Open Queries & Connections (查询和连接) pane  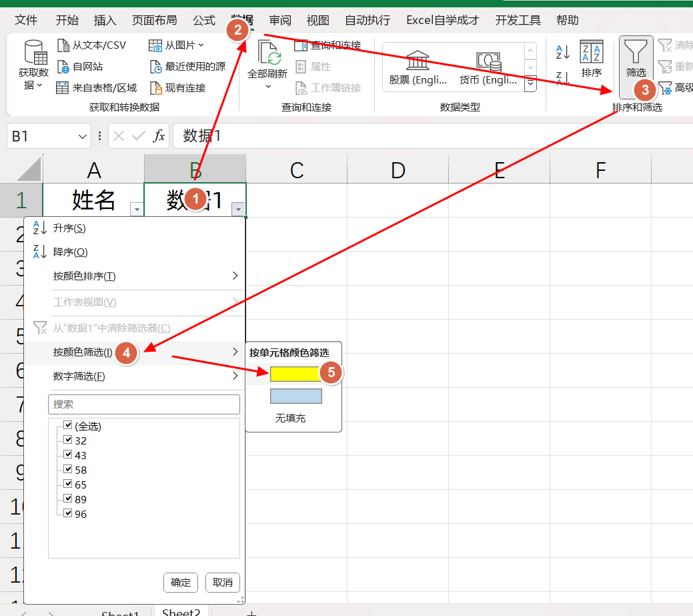click(x=327, y=45)
